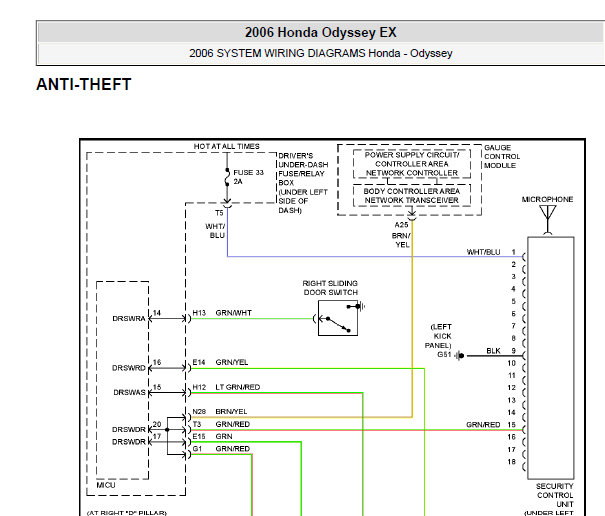The image size is (605, 516).
Task: Click the right sliding door switch symbol
Action: (x=338, y=318)
